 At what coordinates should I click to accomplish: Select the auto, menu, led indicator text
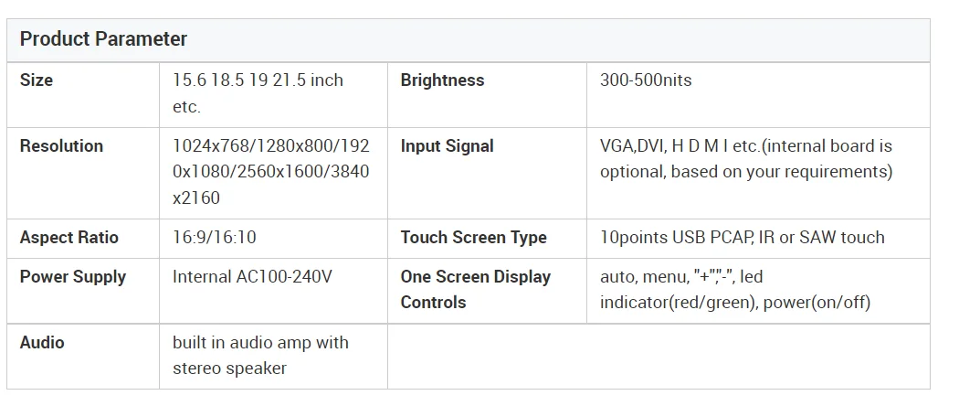click(x=734, y=290)
